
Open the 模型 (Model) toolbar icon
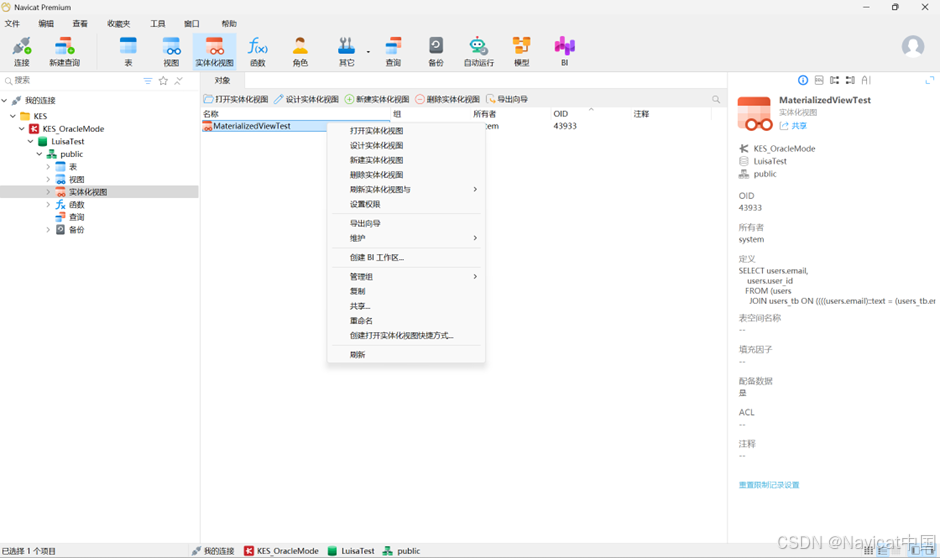pyautogui.click(x=522, y=52)
